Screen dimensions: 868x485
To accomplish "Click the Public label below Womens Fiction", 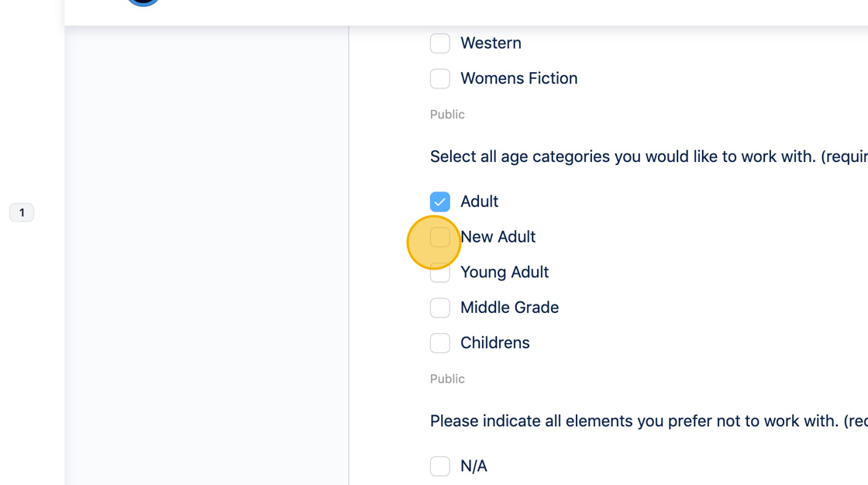I will [447, 115].
